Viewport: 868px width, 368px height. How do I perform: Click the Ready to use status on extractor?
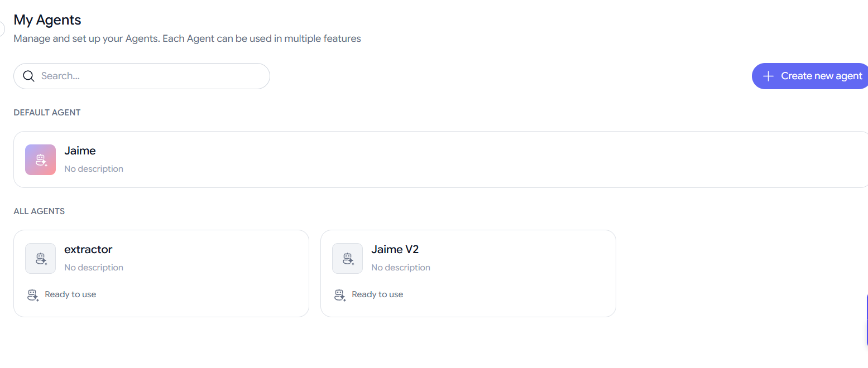pyautogui.click(x=70, y=294)
